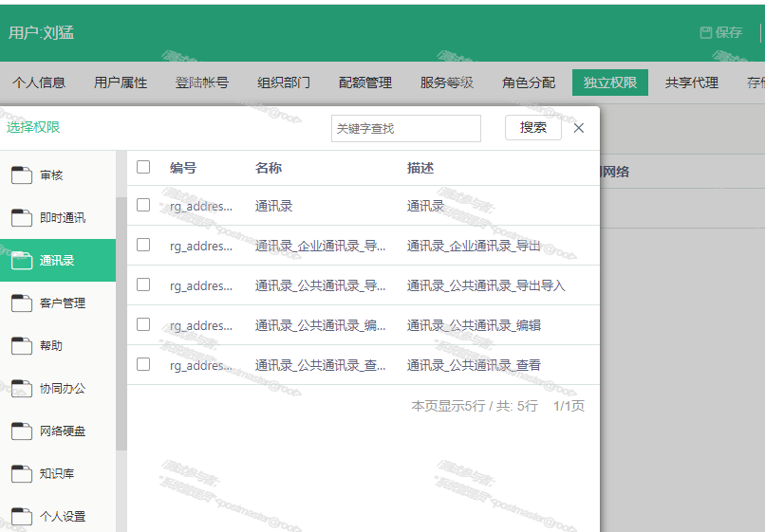
Task: Click the folder icon beside 网络硬盘
Action: (x=22, y=431)
